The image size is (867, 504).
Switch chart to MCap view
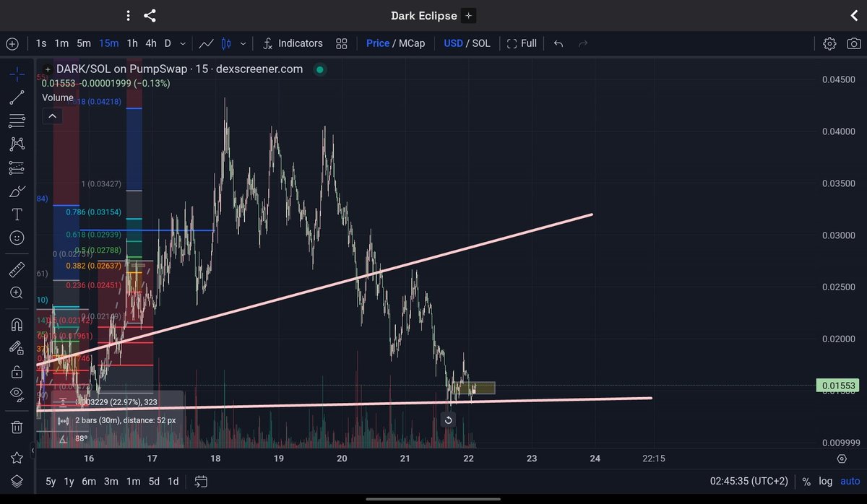(x=412, y=43)
